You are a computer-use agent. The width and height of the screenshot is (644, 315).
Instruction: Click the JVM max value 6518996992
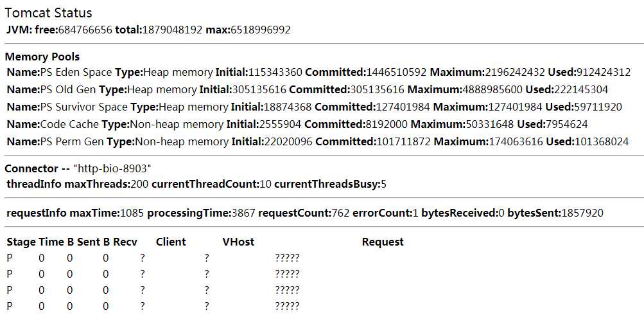point(261,30)
